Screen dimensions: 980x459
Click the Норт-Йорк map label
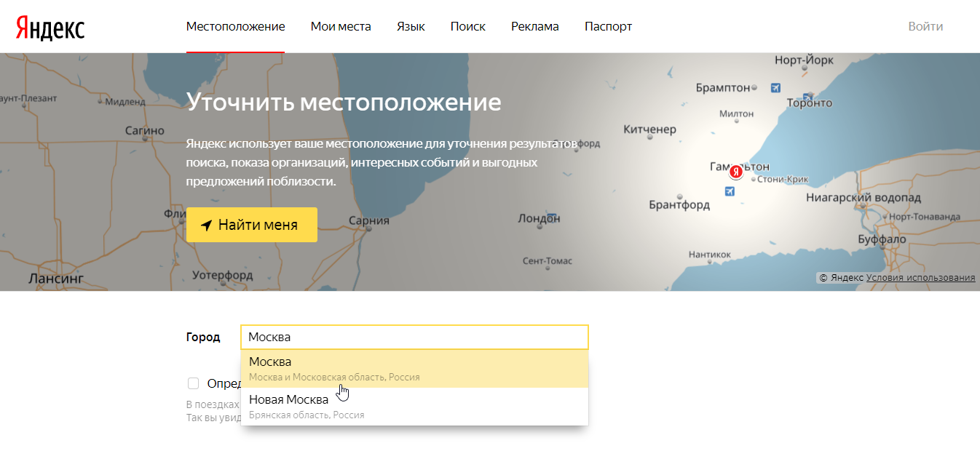[x=802, y=60]
